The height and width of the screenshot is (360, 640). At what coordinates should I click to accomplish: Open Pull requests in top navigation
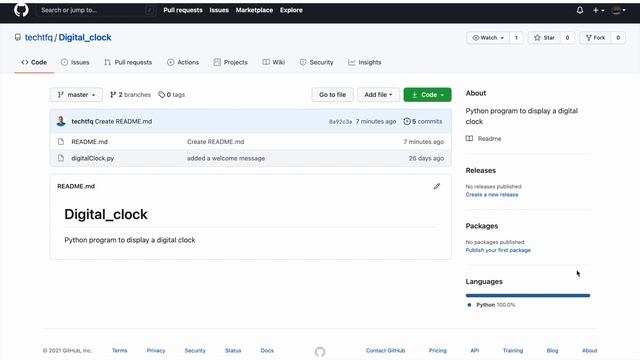pos(183,10)
